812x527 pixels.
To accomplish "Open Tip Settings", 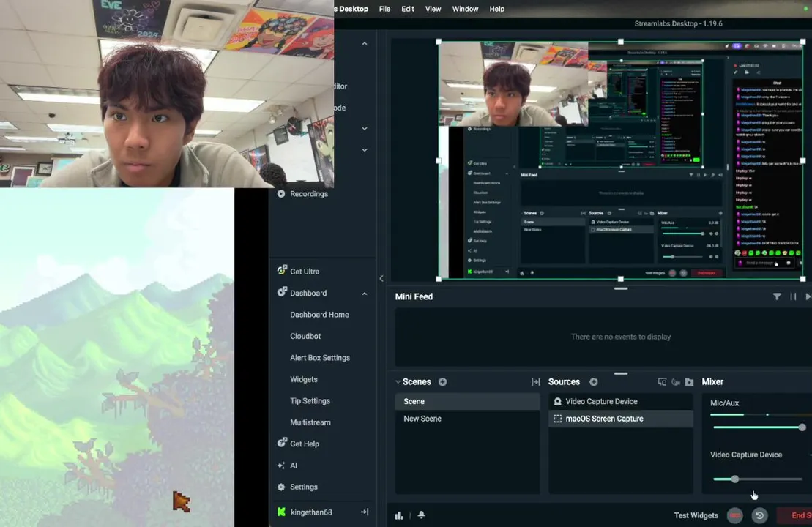I will pyautogui.click(x=310, y=400).
